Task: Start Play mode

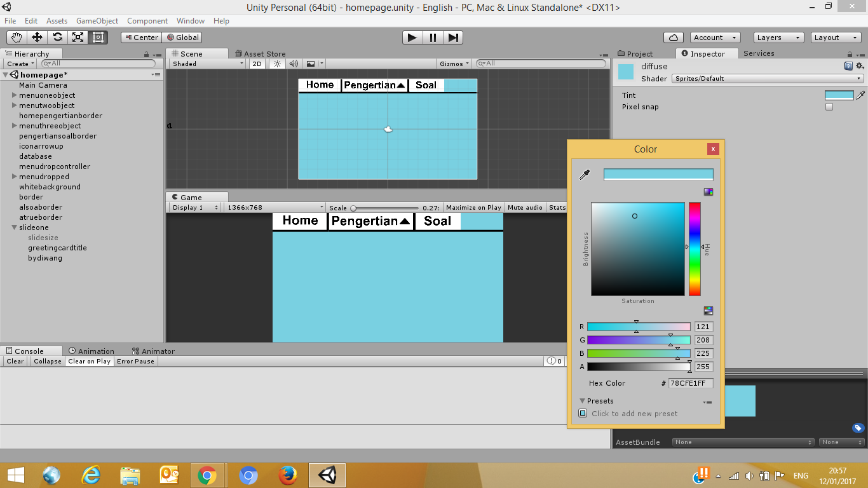Action: pyautogui.click(x=412, y=37)
